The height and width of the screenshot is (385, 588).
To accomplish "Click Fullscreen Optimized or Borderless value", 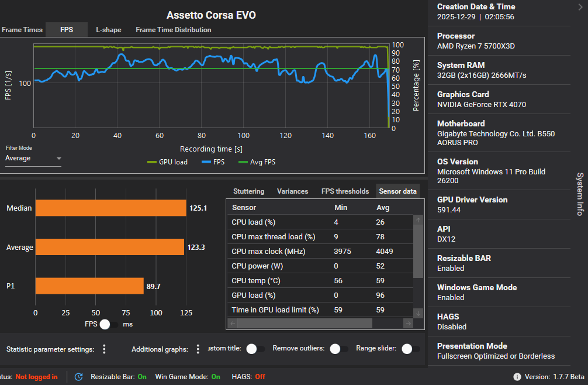I will point(496,356).
